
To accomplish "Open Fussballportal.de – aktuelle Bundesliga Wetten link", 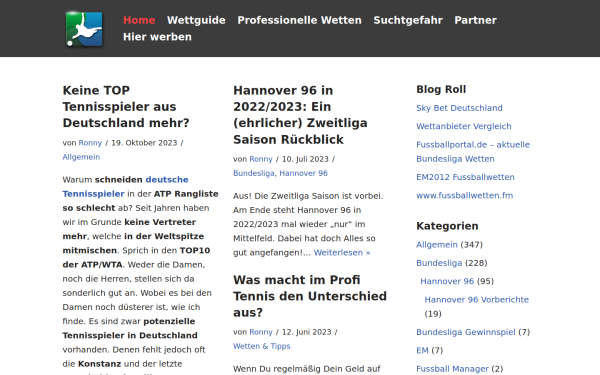I will click(x=473, y=152).
